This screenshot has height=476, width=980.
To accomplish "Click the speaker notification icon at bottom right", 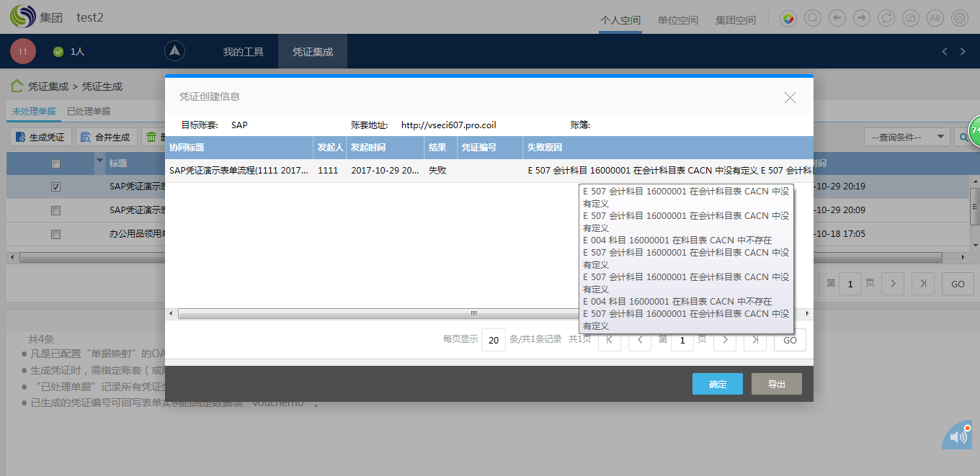I will [x=958, y=435].
